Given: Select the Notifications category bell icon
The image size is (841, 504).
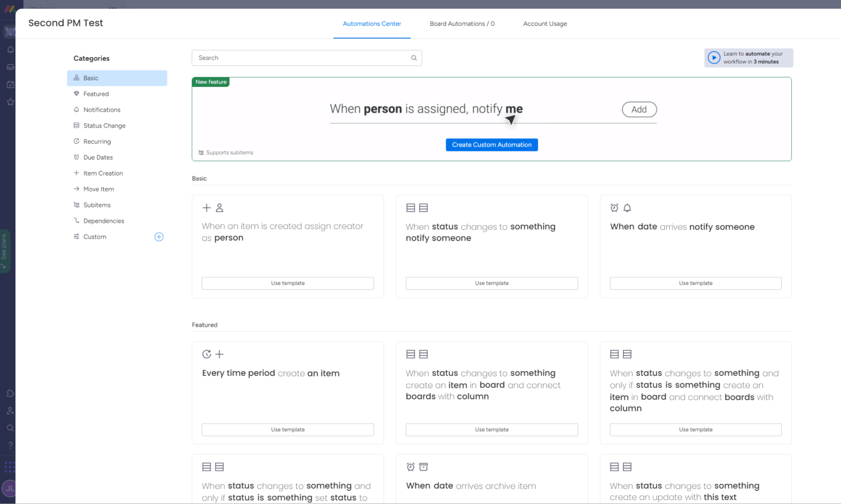Looking at the screenshot, I should click(x=76, y=109).
